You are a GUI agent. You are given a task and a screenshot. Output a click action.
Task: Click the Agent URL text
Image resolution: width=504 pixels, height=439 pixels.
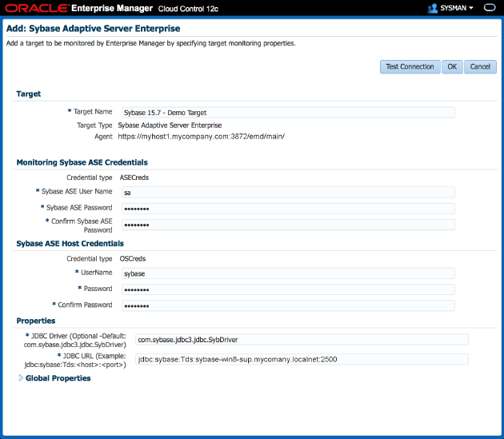202,137
